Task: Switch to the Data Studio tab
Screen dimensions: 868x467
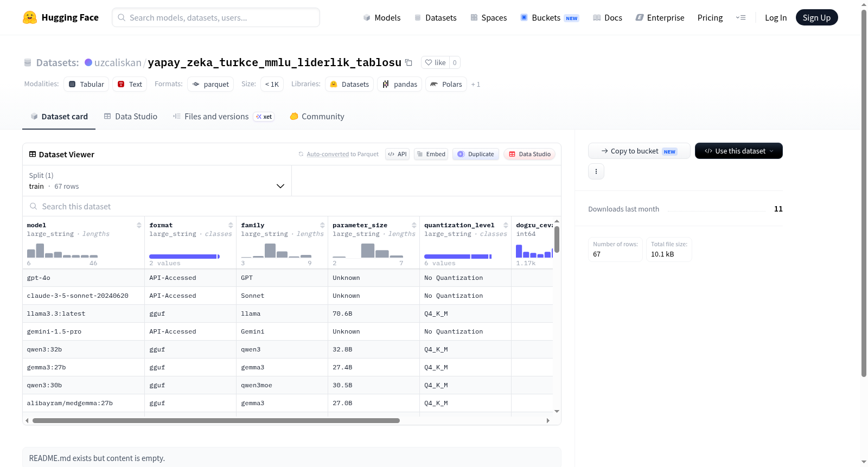Action: click(x=131, y=117)
